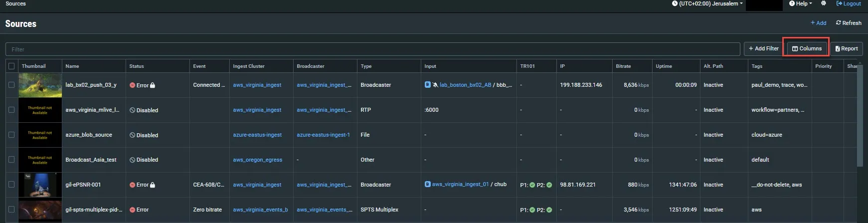Open the azure-eastus-ingest cluster link
Viewport: 868px width, 223px height.
pos(257,135)
